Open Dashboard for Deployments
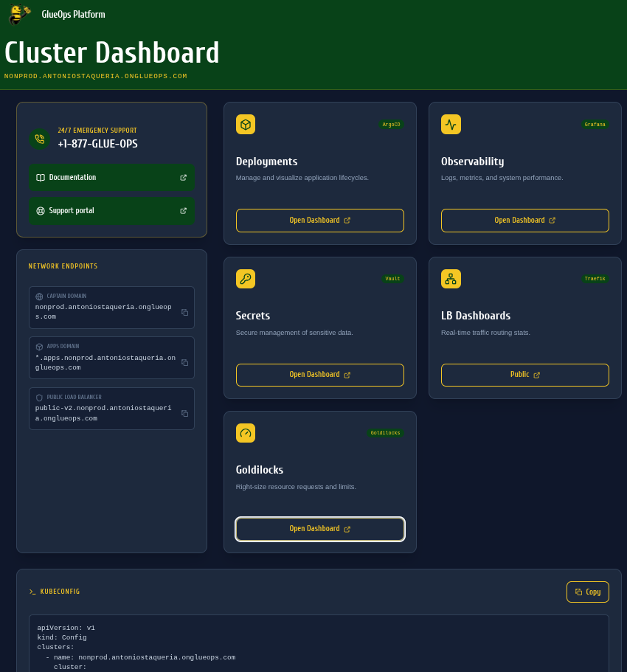 click(x=319, y=221)
